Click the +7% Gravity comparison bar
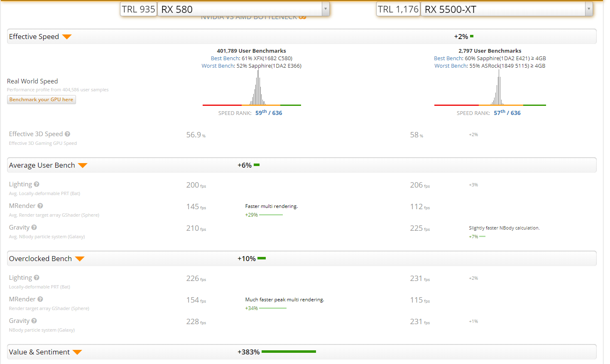The image size is (610, 364). pyautogui.click(x=482, y=237)
